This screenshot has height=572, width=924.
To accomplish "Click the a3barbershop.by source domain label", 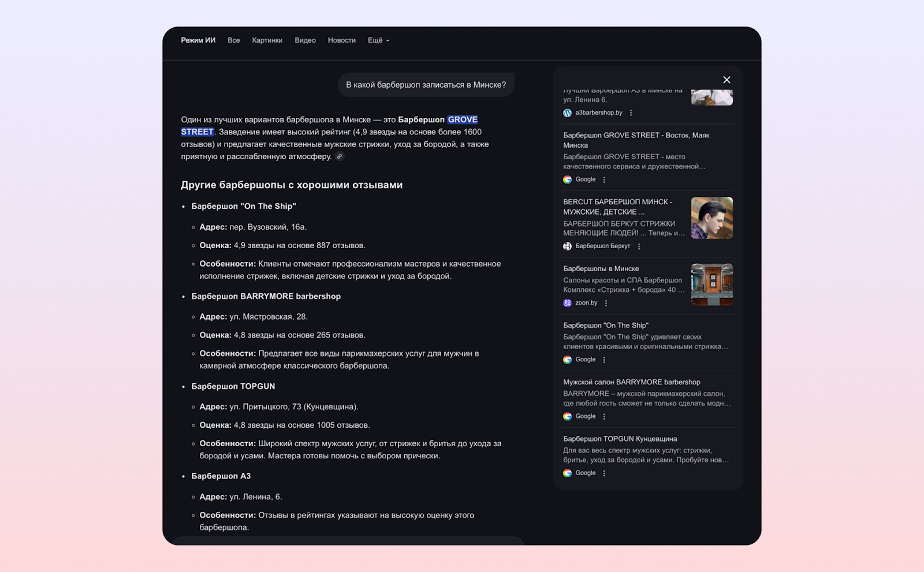I will tap(599, 113).
